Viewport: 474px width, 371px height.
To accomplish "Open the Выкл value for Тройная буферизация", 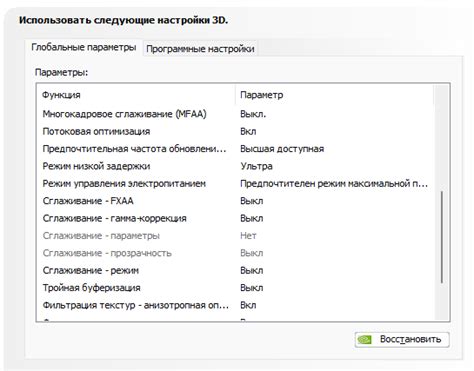I will click(252, 288).
